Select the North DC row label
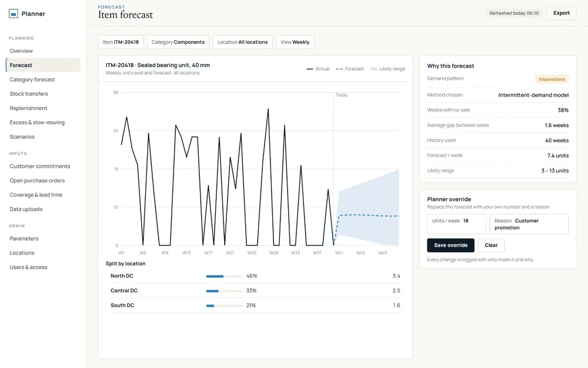 (122, 276)
